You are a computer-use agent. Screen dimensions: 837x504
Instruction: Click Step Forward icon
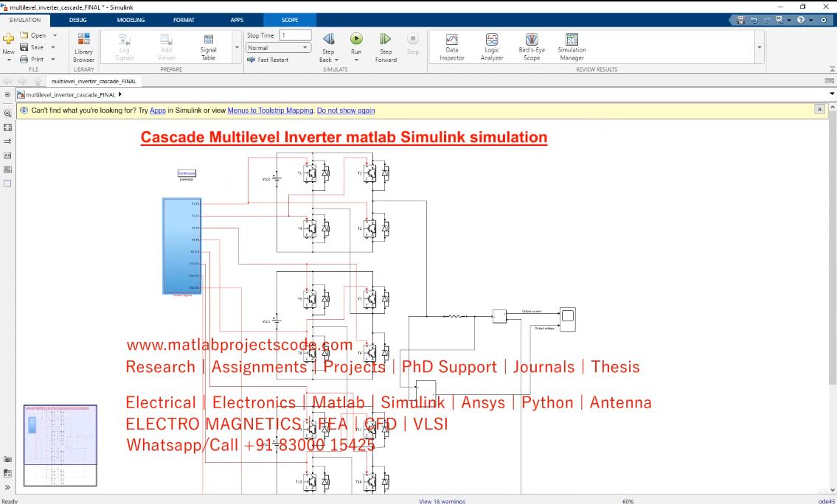tap(386, 39)
